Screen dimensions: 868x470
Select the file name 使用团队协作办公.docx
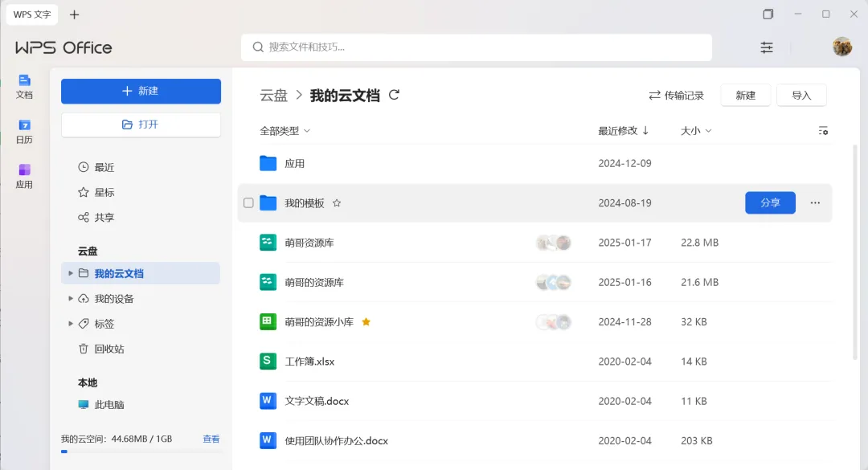coord(337,440)
